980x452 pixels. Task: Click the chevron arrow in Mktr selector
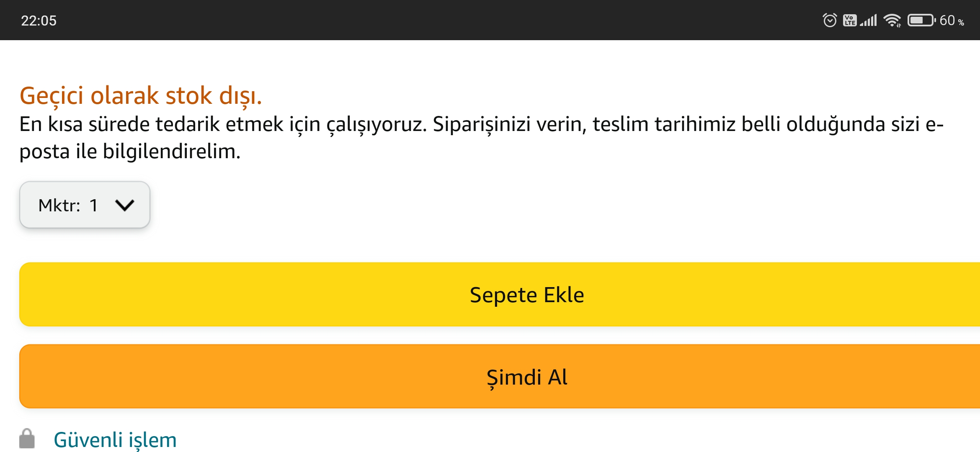(124, 205)
